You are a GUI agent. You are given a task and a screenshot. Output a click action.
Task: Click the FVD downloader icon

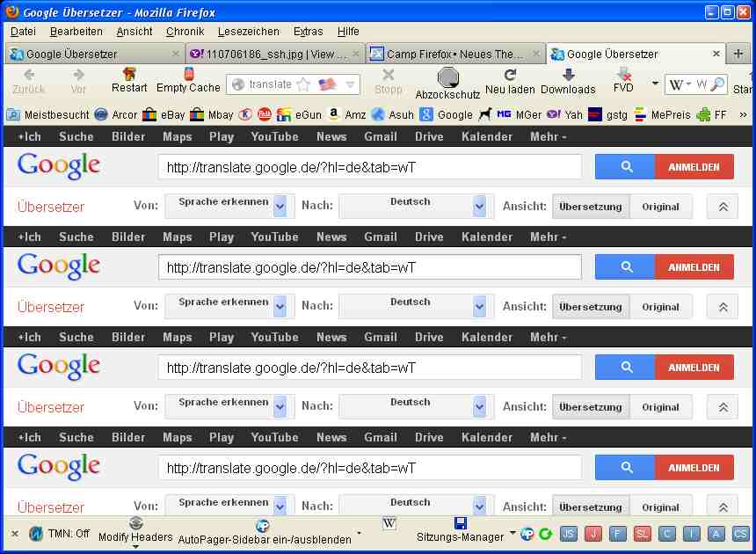point(623,76)
